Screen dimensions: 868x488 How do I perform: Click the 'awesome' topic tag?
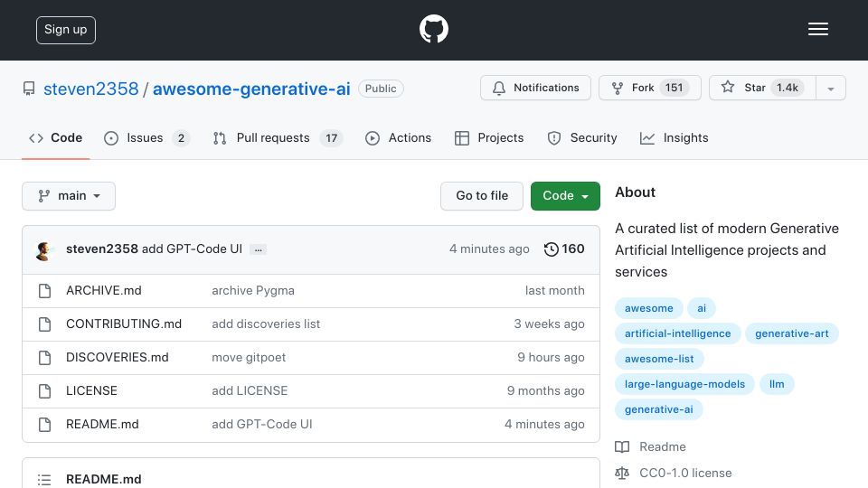[x=649, y=308]
